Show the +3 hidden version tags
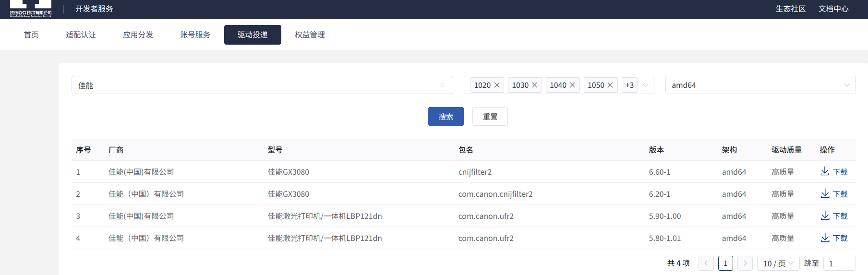 coord(629,85)
